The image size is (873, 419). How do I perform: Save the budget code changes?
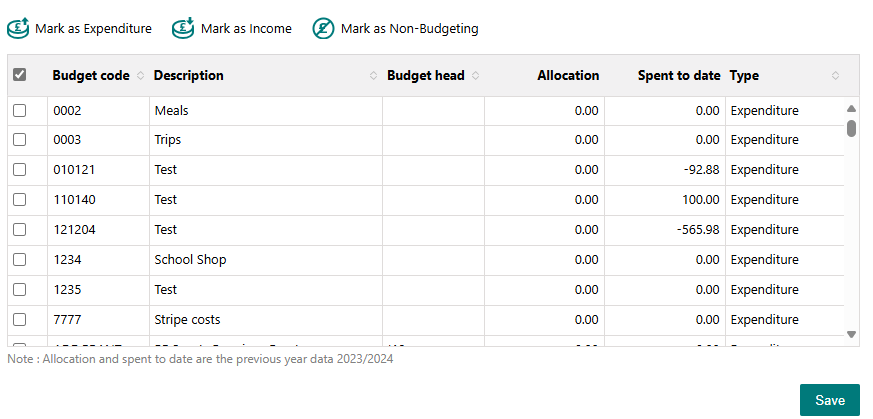click(830, 400)
